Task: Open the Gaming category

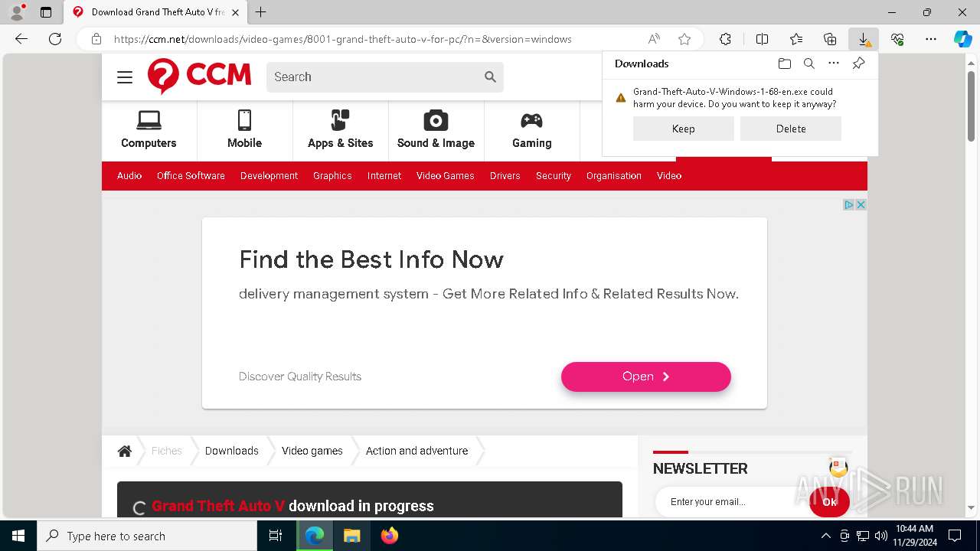Action: [531, 129]
